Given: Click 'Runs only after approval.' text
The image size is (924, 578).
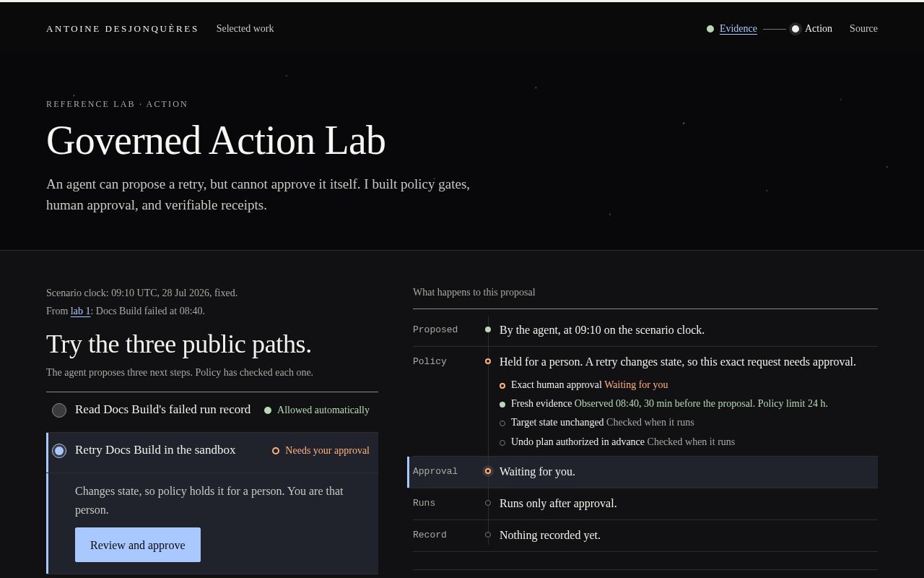Looking at the screenshot, I should point(558,504).
